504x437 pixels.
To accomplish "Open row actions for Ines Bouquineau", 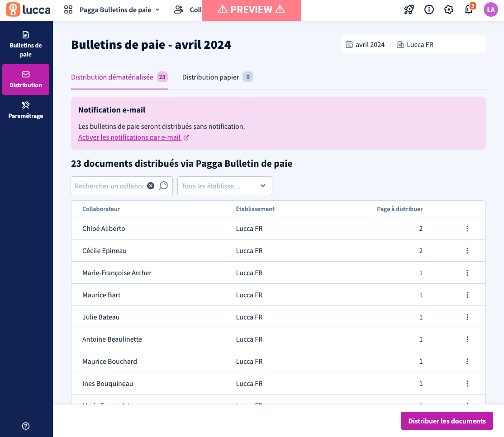I will (x=467, y=383).
